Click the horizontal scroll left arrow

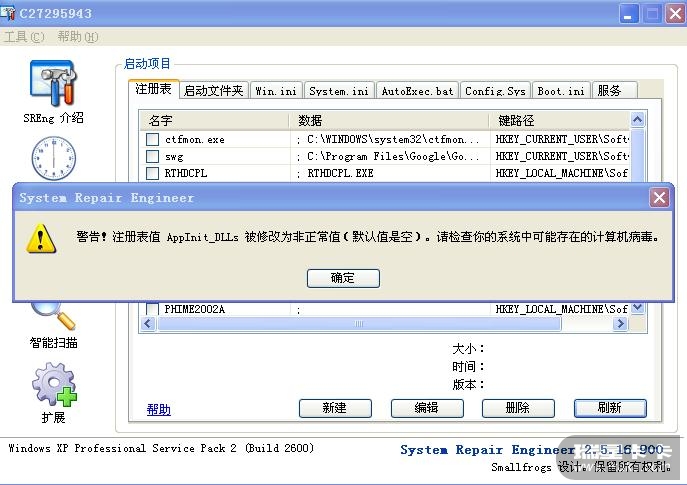coord(148,324)
